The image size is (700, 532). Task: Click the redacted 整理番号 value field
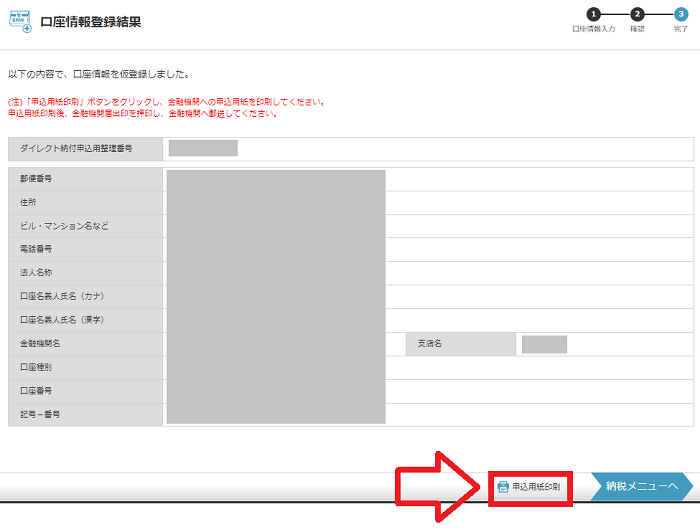pyautogui.click(x=203, y=148)
